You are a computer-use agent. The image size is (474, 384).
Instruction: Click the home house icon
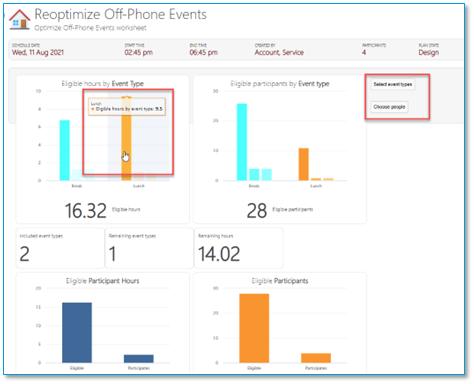tap(19, 19)
